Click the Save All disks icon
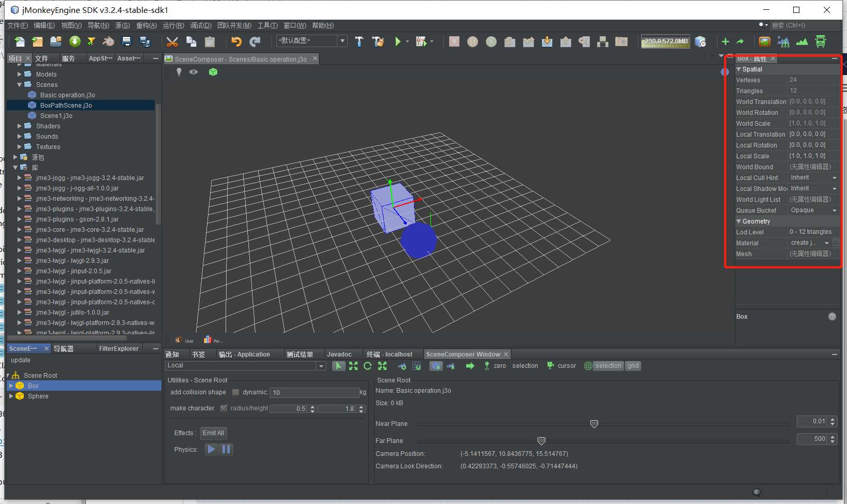The height and width of the screenshot is (504, 847). tap(145, 42)
